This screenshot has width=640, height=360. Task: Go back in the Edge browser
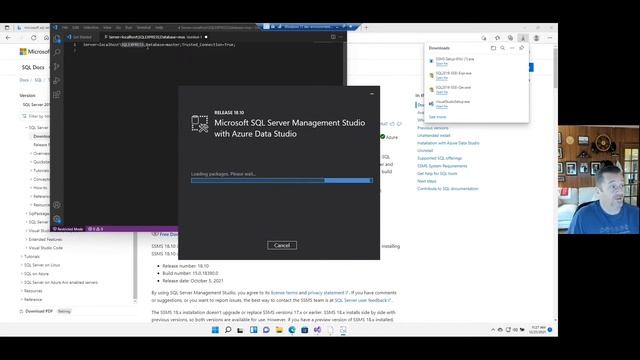click(9, 38)
